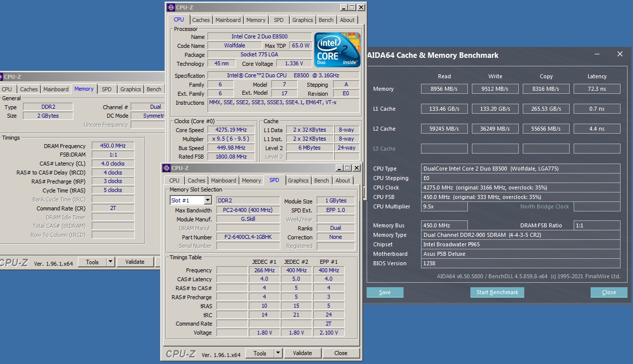Click the CAS# Latency 4.0 clocks value

pos(113,164)
